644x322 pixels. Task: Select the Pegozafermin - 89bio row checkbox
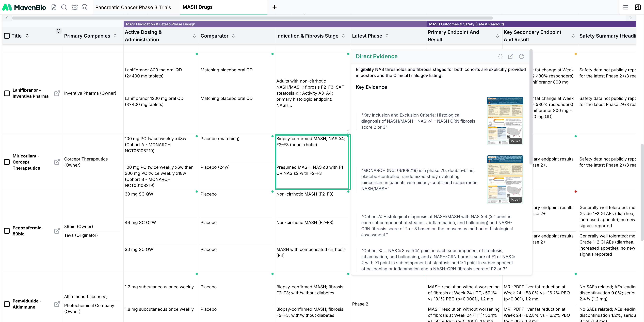coord(7,231)
